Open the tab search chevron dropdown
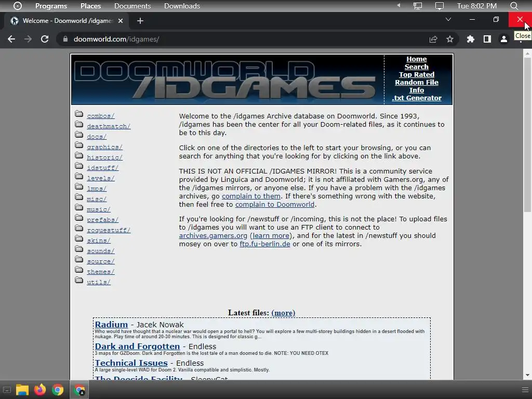This screenshot has height=399, width=532. pos(448,19)
